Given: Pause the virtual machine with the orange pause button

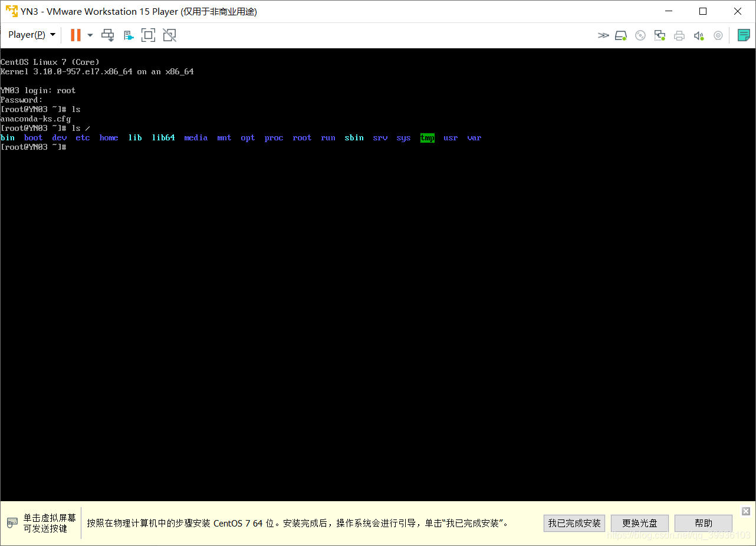Looking at the screenshot, I should pos(75,35).
